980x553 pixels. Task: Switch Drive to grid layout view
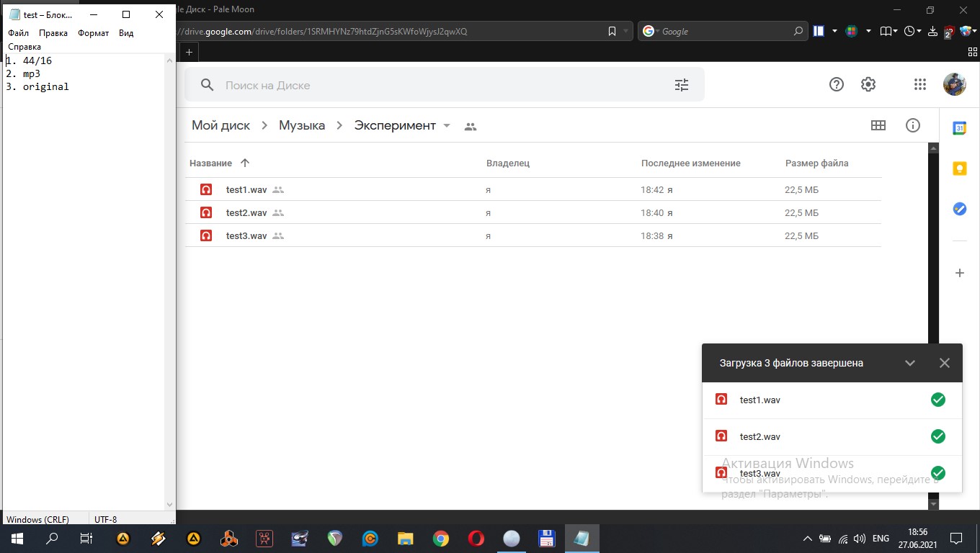(x=878, y=125)
